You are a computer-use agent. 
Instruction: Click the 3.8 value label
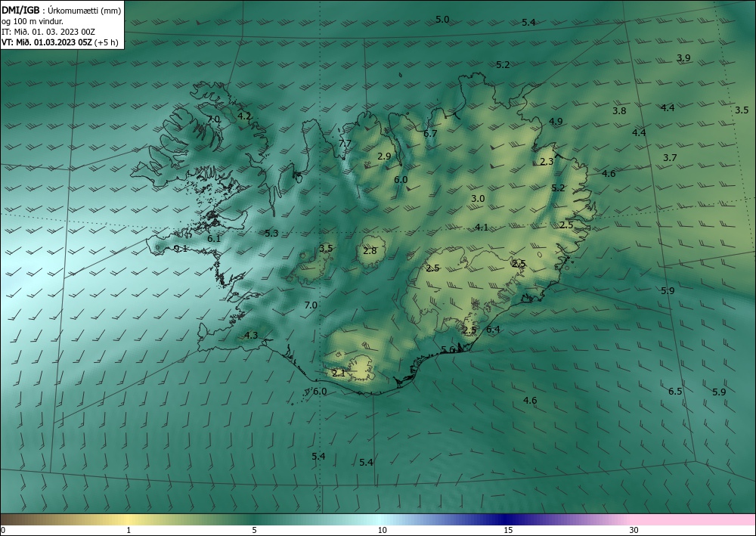(620, 111)
